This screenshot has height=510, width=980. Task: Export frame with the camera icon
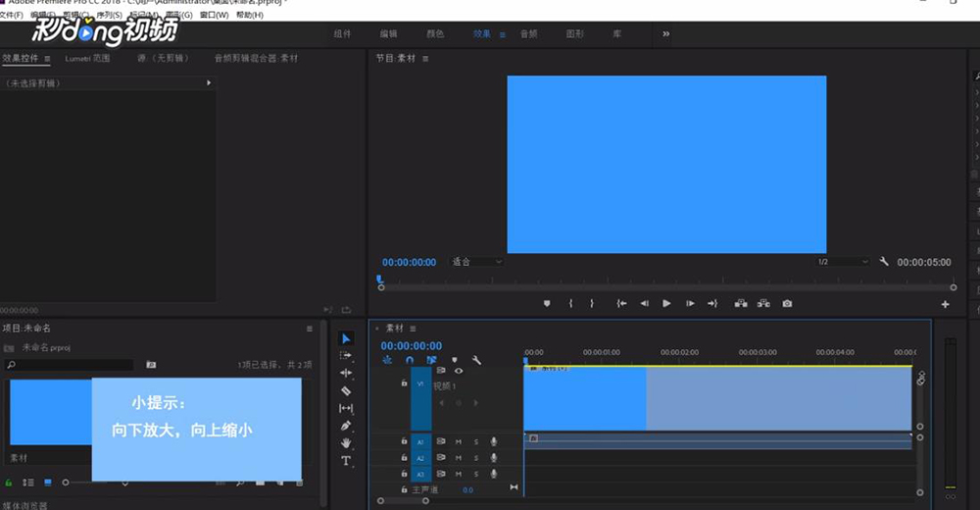(787, 303)
